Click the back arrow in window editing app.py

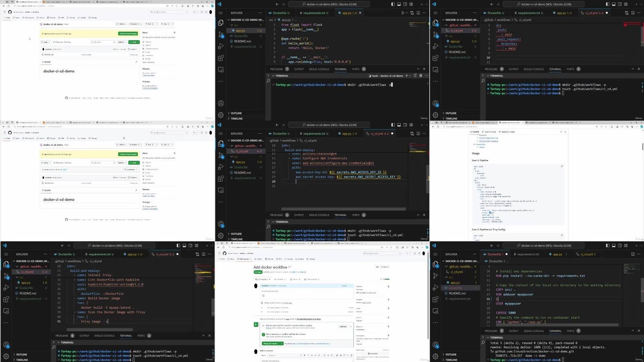click(x=277, y=4)
